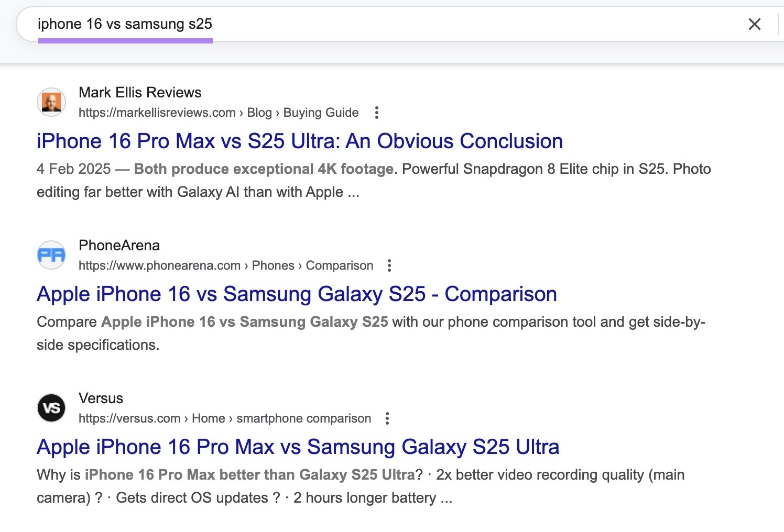Screen dimensions: 784x532
Task: Click inside the search input field
Action: [314, 24]
